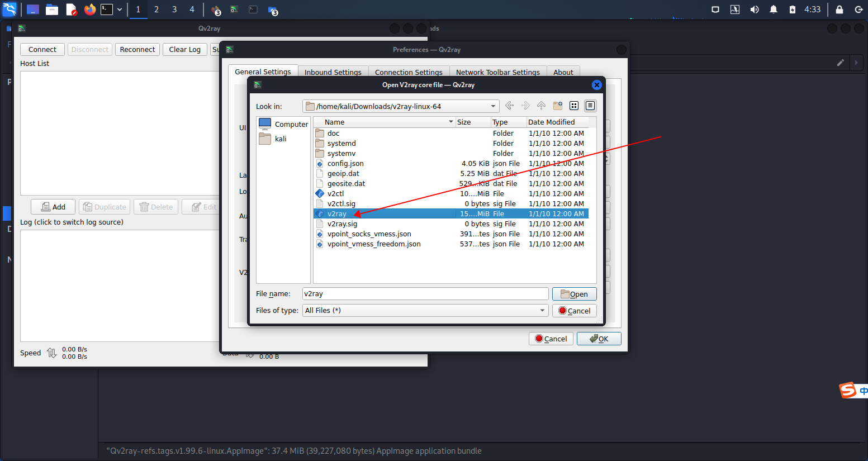Switch to workspace 3
The width and height of the screenshot is (868, 461).
point(174,9)
